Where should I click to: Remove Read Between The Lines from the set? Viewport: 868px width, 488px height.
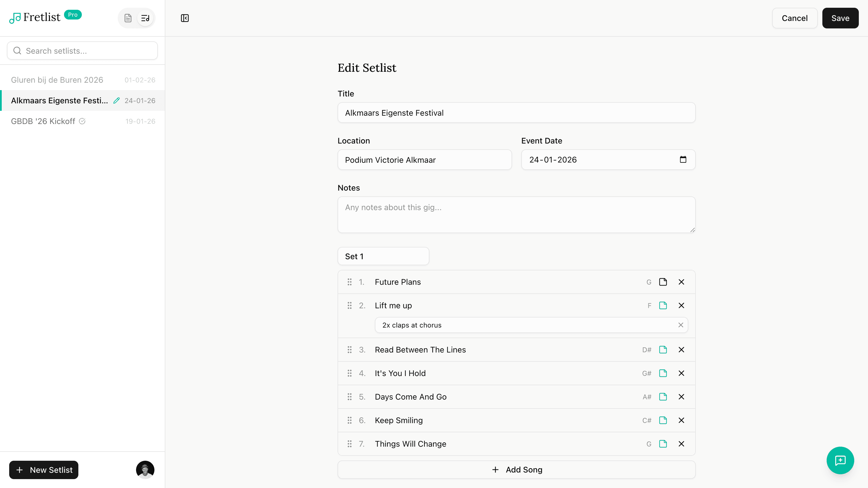681,349
